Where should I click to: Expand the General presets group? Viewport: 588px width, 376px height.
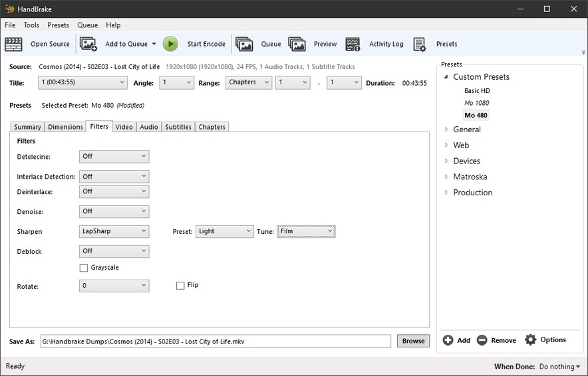point(446,129)
